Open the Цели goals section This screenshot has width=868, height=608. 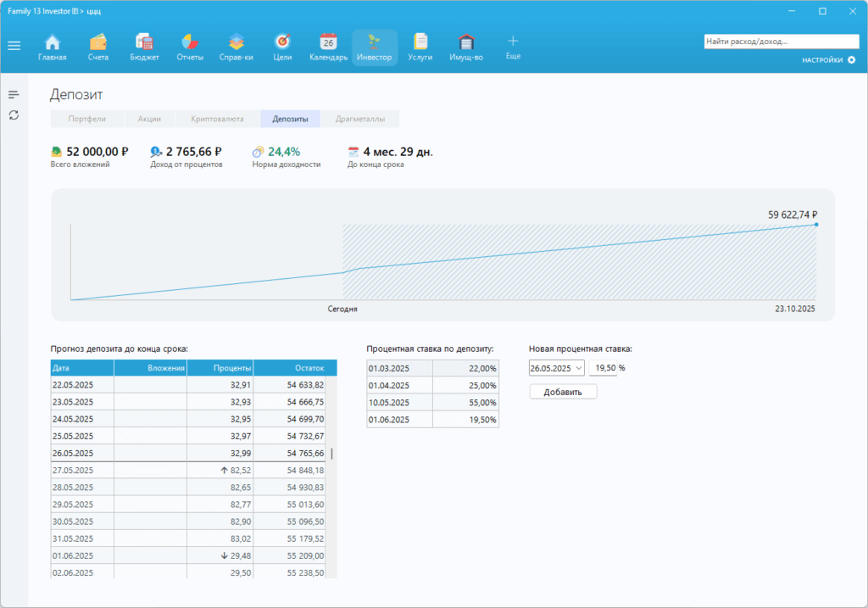282,47
